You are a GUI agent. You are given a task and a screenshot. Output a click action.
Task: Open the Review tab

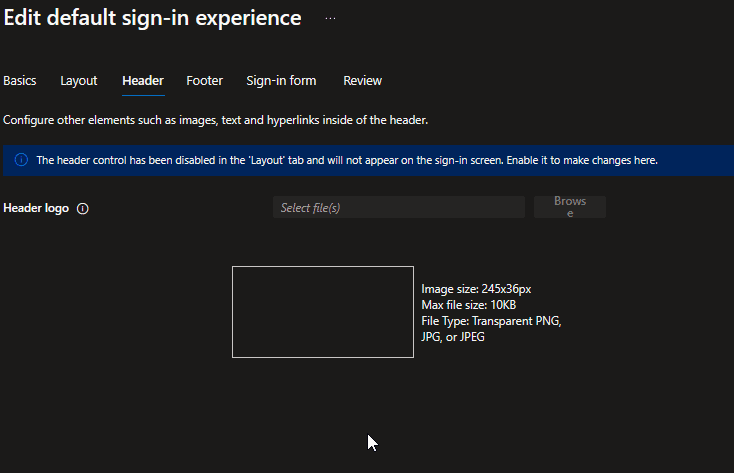click(x=362, y=81)
